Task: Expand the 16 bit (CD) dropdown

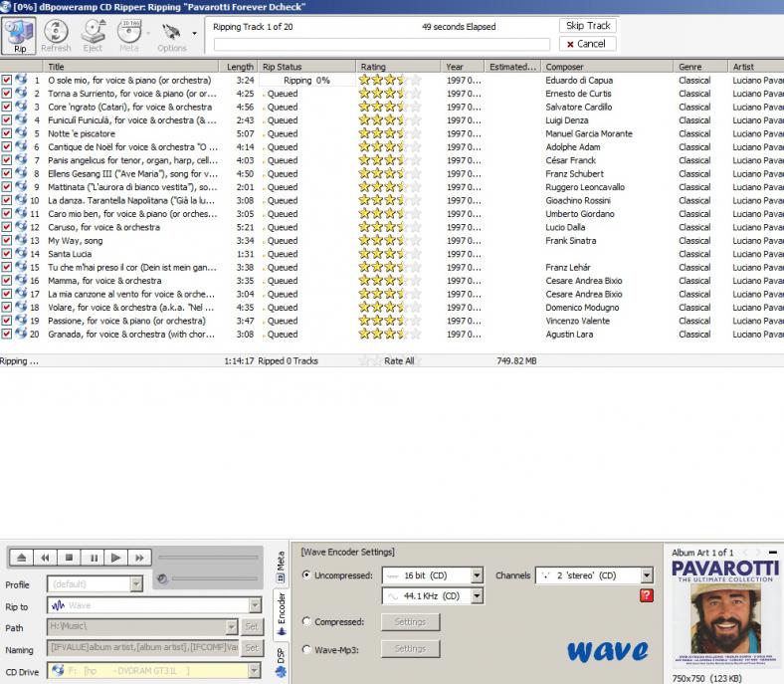Action: [476, 575]
